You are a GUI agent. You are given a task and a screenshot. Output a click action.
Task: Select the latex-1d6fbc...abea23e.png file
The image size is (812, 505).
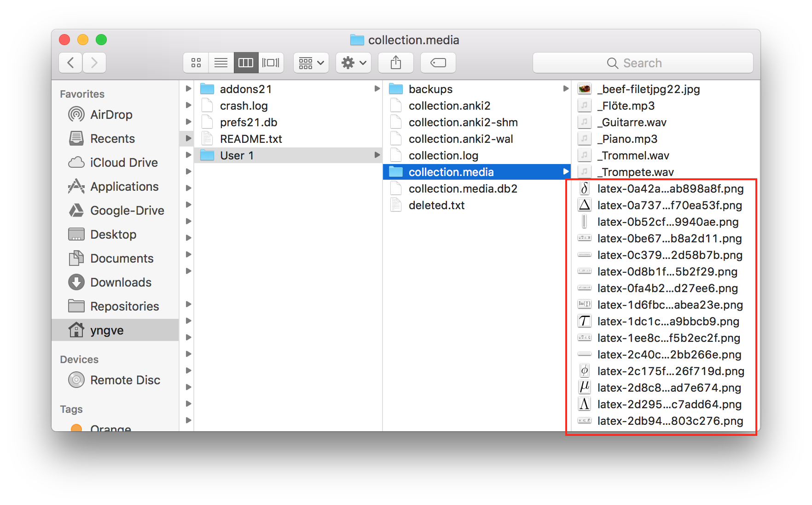coord(666,305)
